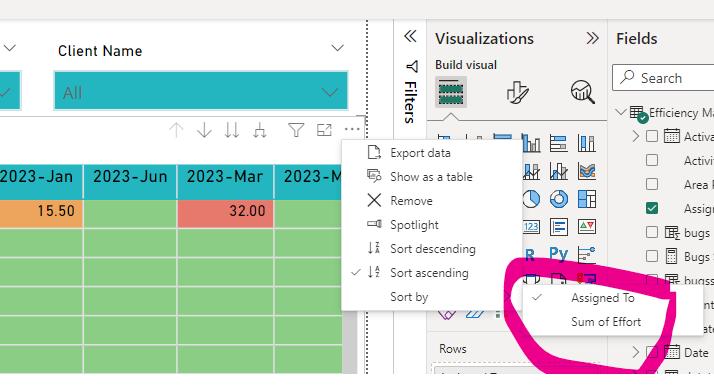Select the card visual with 123
This screenshot has width=714, height=390.
point(531,226)
